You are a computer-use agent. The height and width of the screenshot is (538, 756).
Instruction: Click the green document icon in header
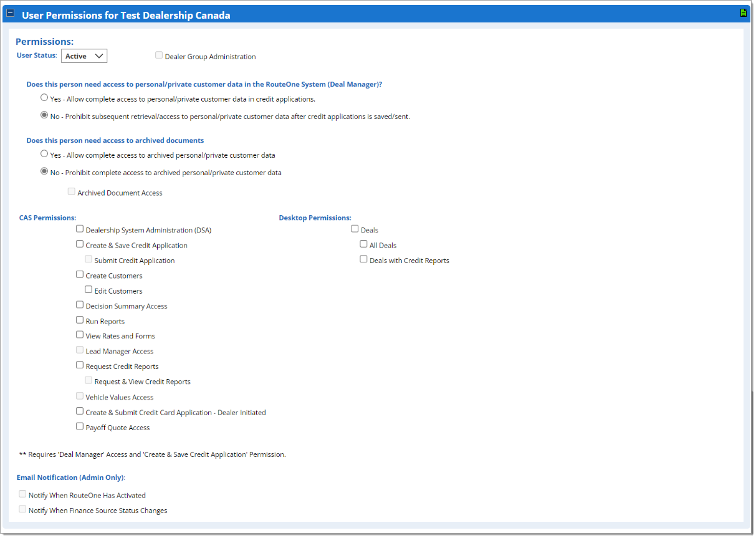(743, 13)
